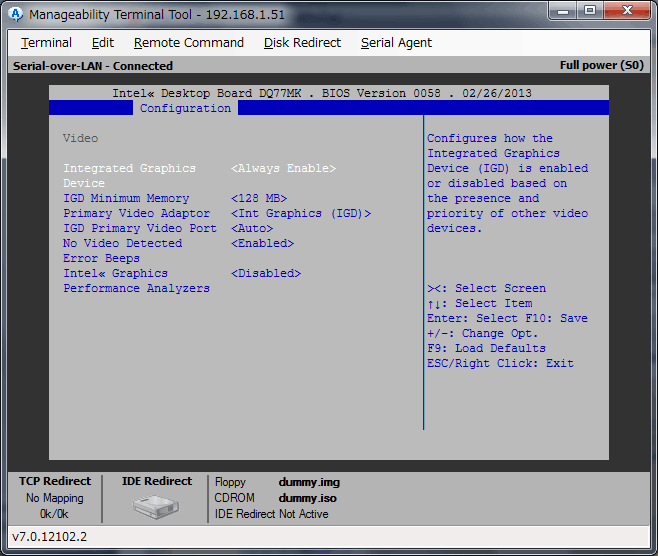The image size is (658, 556).
Task: Select the Primary Video Adaptor label
Action: point(136,213)
